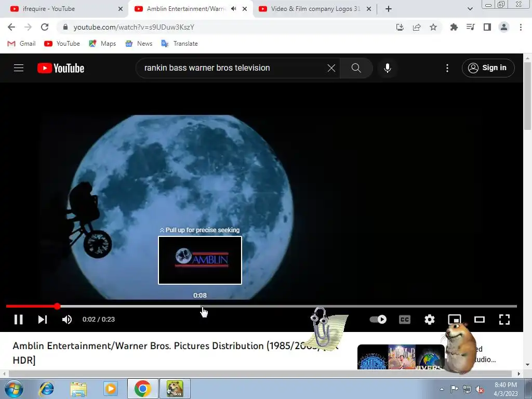532x399 pixels.
Task: Click the Sign in button
Action: [488, 68]
